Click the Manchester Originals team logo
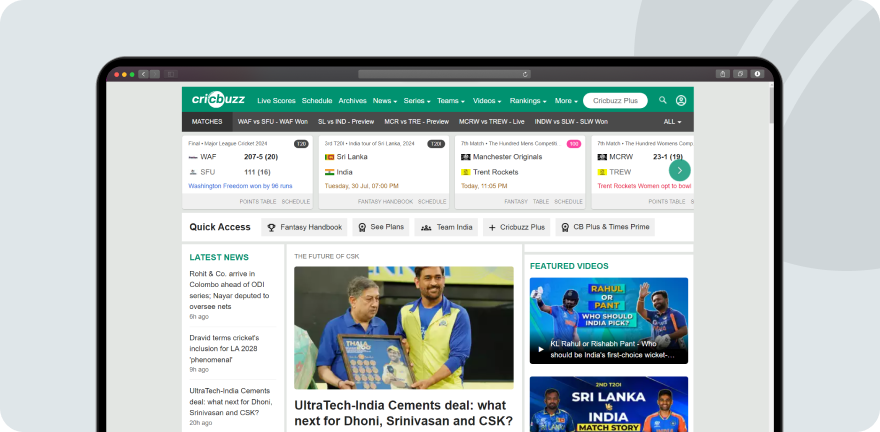The image size is (880, 432). click(465, 157)
